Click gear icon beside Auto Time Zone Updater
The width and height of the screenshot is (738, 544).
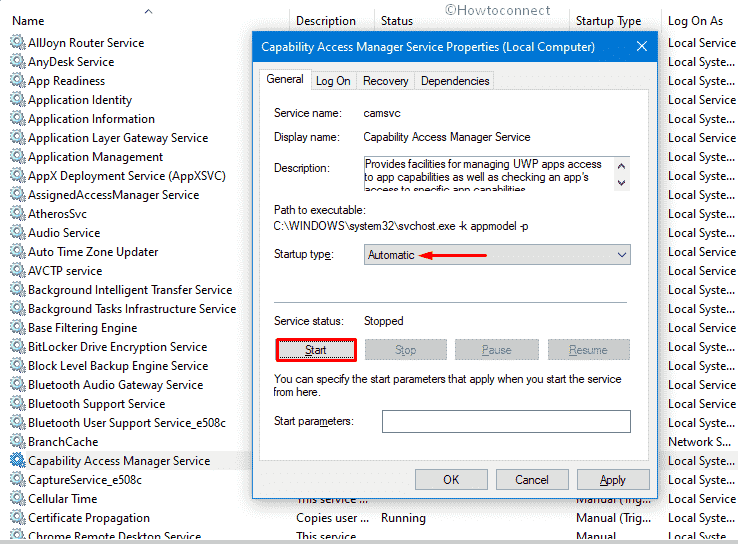pyautogui.click(x=18, y=251)
